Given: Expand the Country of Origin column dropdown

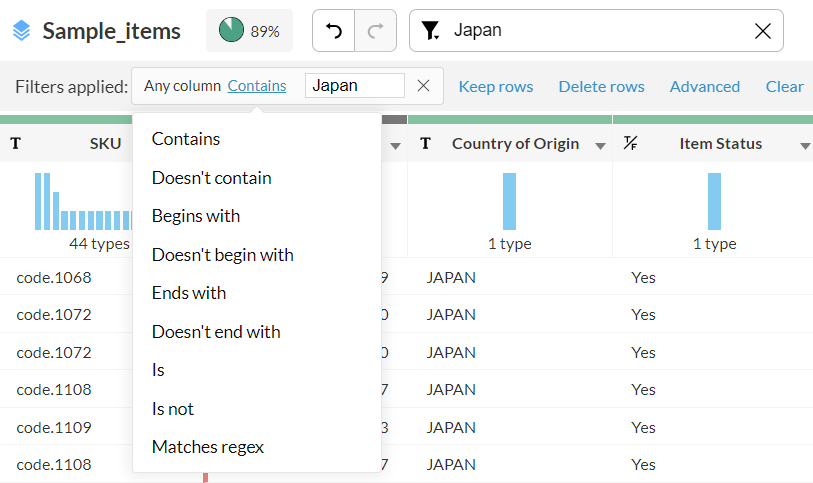Looking at the screenshot, I should tap(600, 146).
